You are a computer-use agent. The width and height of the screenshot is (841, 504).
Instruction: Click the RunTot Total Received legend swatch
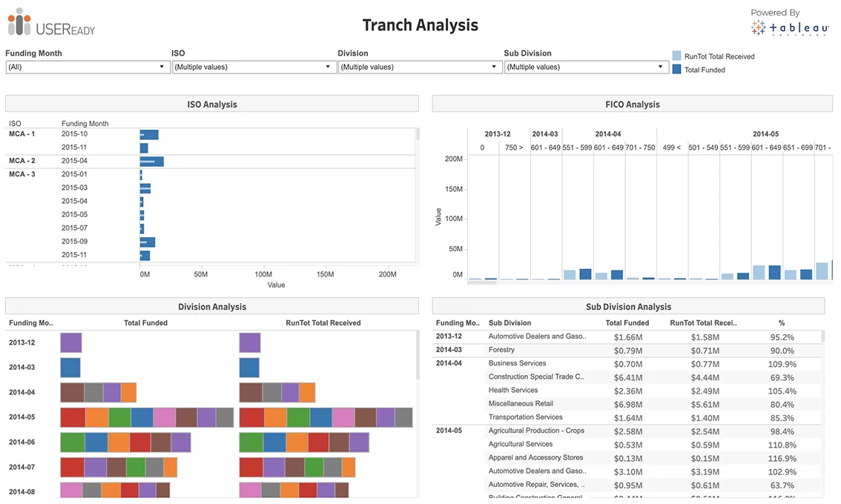pos(677,56)
